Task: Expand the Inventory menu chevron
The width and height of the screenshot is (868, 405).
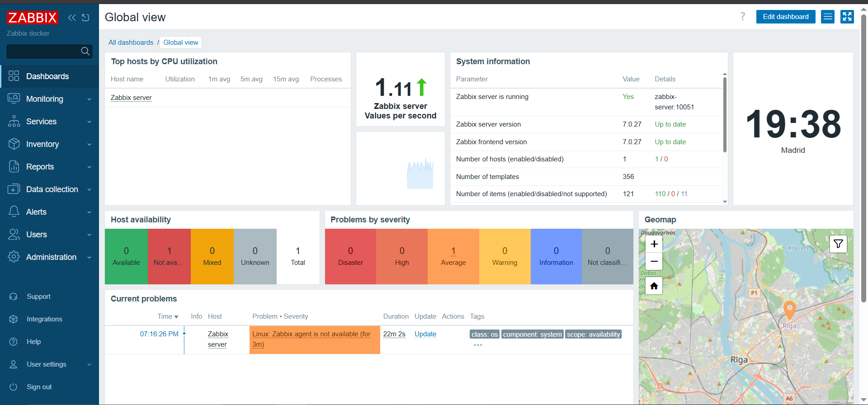Action: (x=90, y=144)
